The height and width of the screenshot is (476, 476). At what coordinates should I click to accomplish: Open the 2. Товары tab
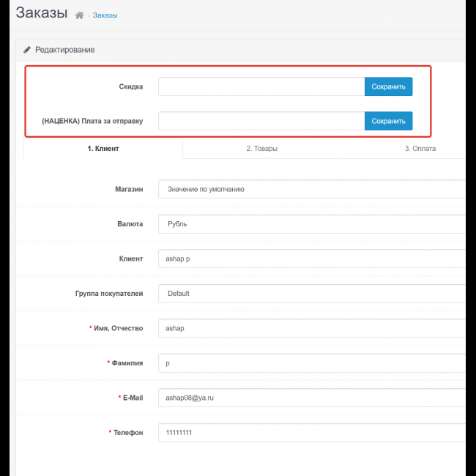pyautogui.click(x=261, y=149)
